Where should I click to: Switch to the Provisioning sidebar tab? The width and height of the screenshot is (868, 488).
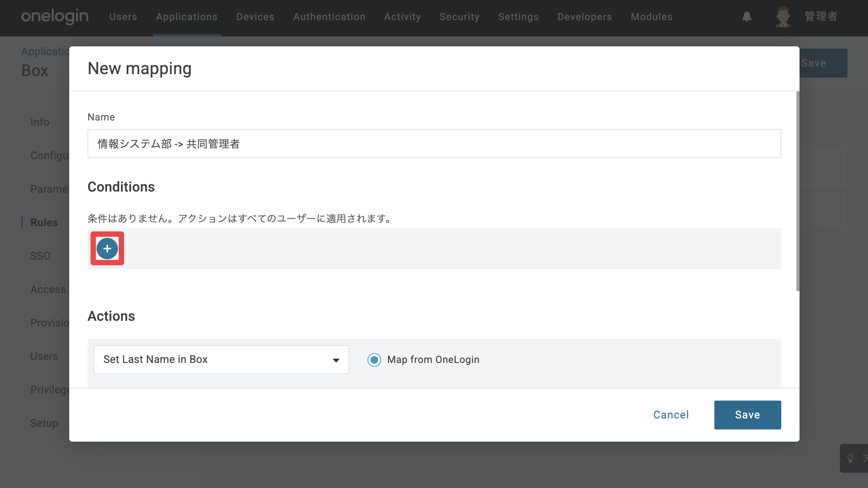[50, 323]
